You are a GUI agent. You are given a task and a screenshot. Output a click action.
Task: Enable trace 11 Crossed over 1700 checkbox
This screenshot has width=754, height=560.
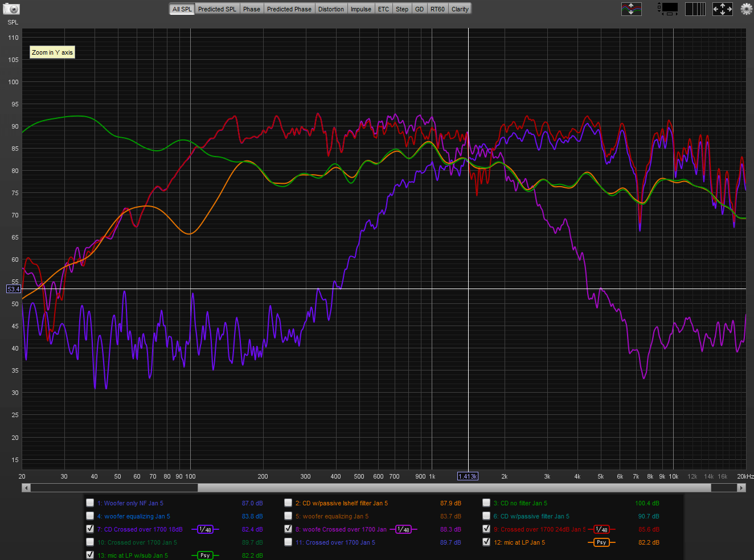click(x=288, y=542)
